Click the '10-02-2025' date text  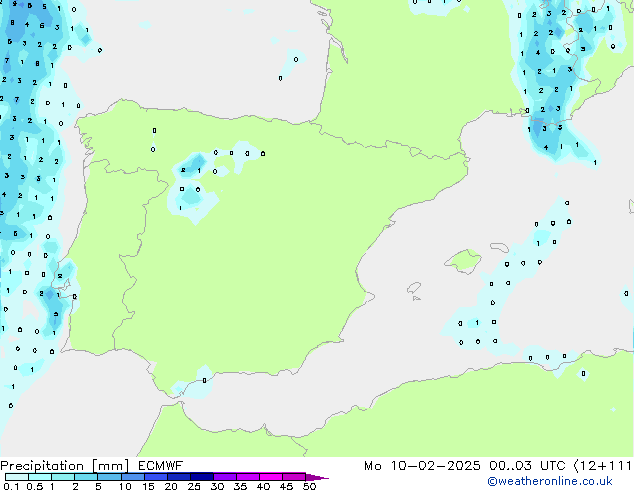(x=435, y=466)
